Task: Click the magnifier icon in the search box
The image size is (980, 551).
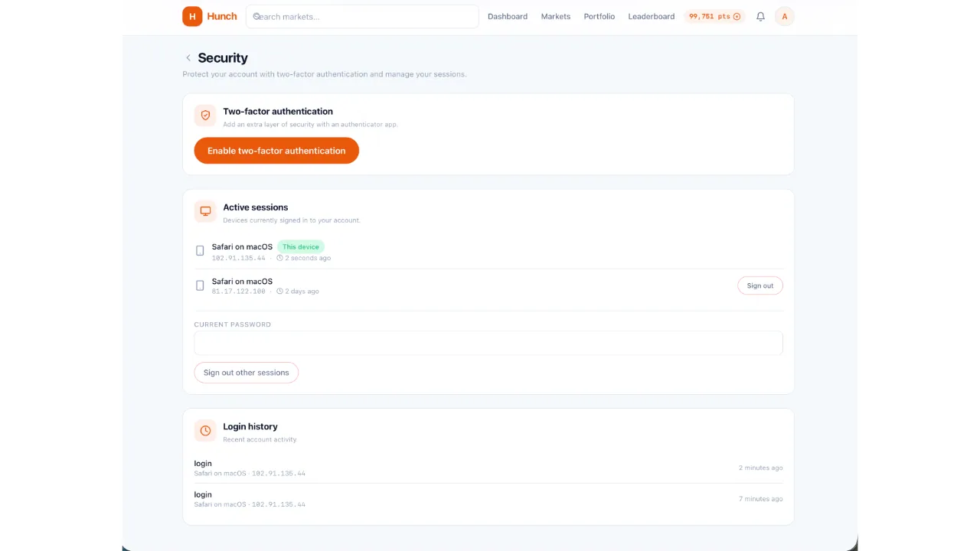Action: (x=257, y=16)
